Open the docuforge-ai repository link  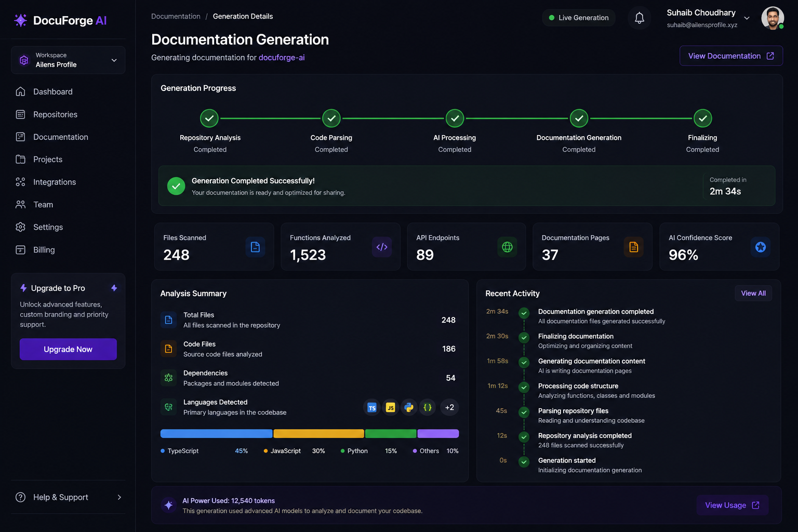(282, 58)
